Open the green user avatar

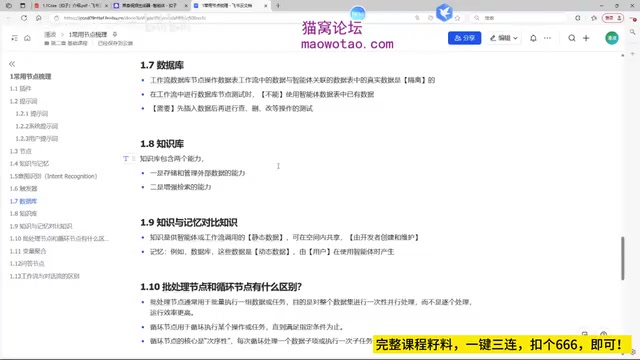click(x=611, y=38)
